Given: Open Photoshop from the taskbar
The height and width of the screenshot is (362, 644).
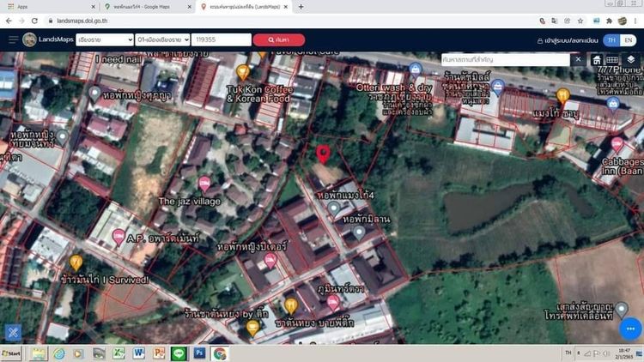Looking at the screenshot, I should click(200, 353).
